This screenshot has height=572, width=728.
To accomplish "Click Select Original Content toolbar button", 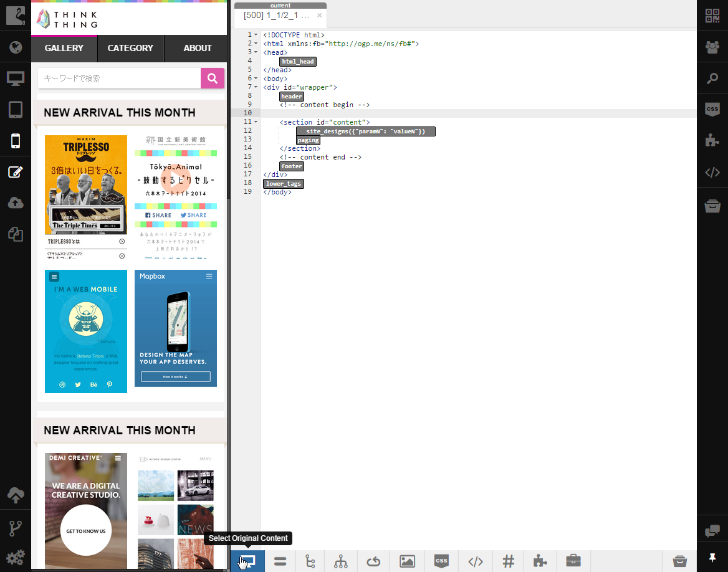I will (247, 561).
